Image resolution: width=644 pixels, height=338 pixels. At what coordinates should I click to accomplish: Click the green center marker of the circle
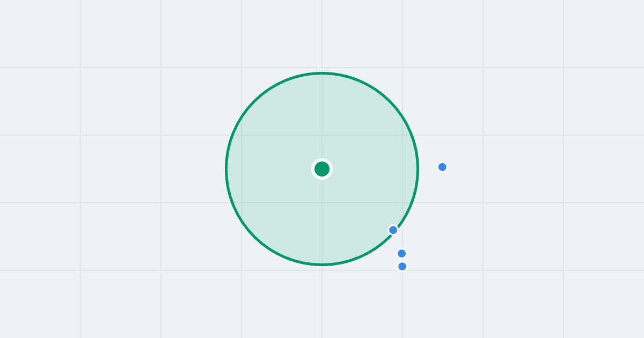[322, 169]
